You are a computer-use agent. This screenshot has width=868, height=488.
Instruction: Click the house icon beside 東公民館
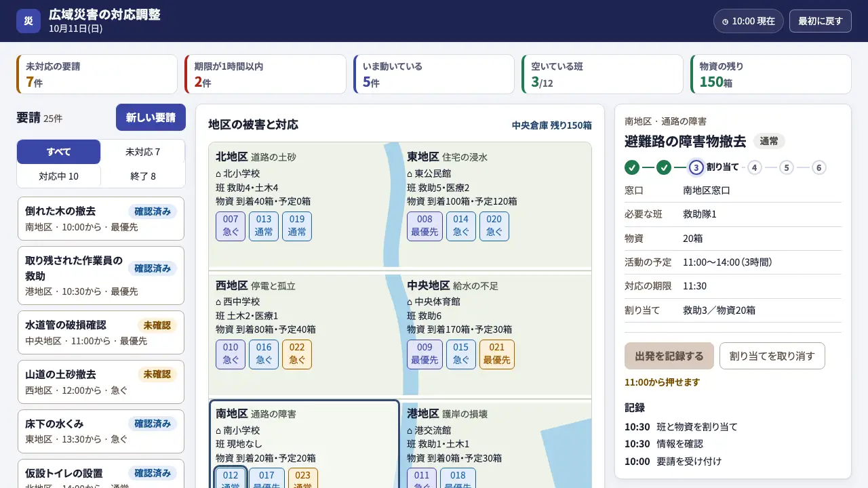(x=410, y=173)
